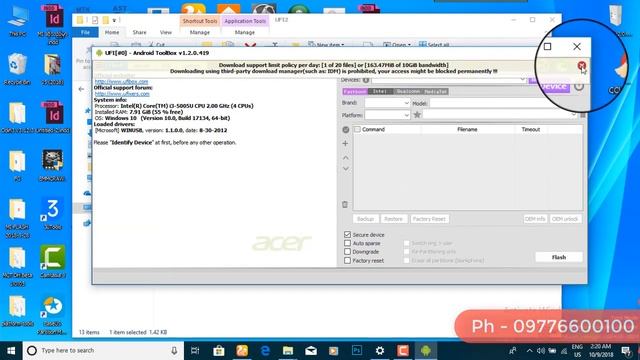The width and height of the screenshot is (640, 360).
Task: Open Camtasia recorder from the taskbar
Action: click(403, 351)
